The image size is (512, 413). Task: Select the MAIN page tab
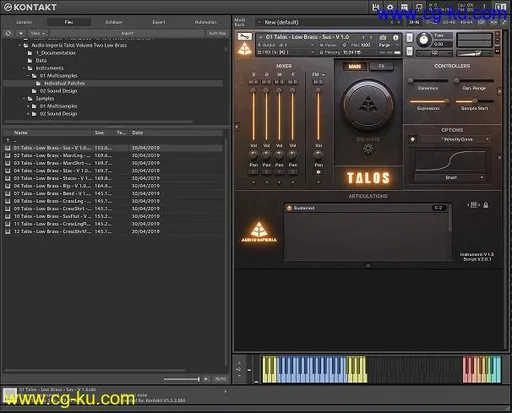[x=355, y=66]
